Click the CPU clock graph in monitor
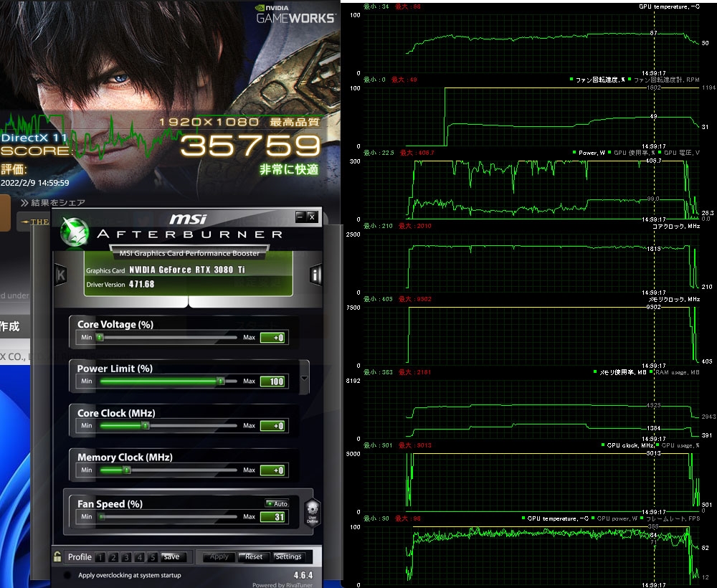Viewport: 717px width, 588px height. [x=531, y=483]
